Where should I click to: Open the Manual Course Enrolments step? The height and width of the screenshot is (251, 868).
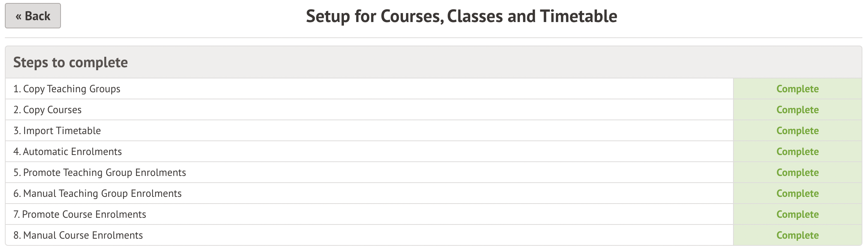(78, 235)
